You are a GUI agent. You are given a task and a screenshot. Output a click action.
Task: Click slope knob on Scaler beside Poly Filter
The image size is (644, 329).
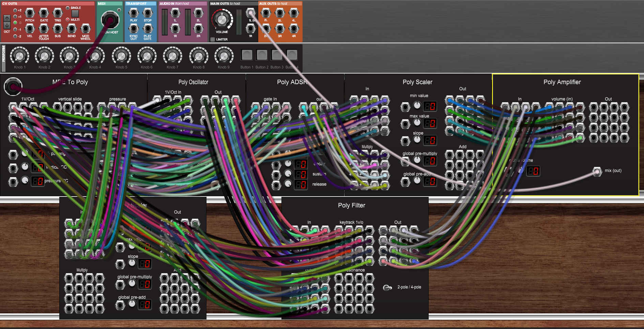point(132,263)
